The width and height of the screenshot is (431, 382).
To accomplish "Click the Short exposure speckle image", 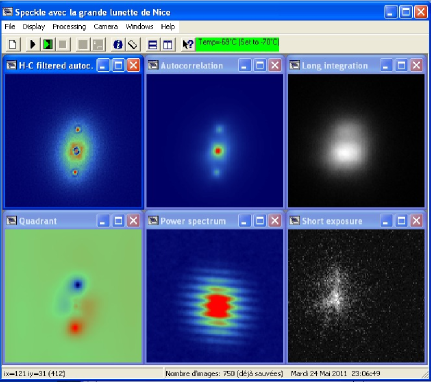I will (x=356, y=296).
